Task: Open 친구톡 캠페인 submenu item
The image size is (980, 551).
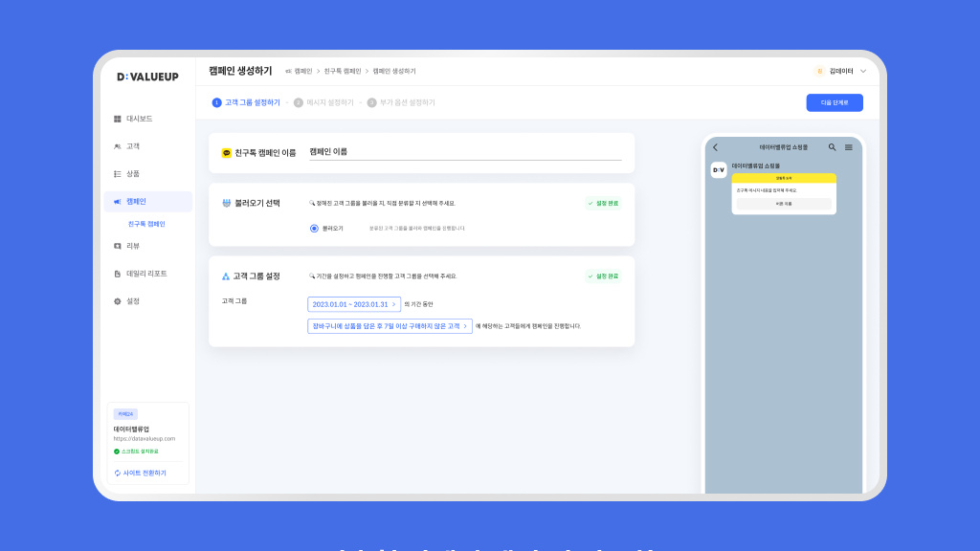Action: tap(146, 224)
